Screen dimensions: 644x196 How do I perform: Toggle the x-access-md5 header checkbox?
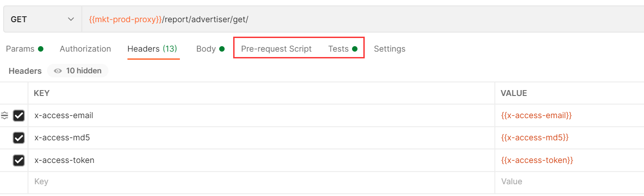pos(19,138)
